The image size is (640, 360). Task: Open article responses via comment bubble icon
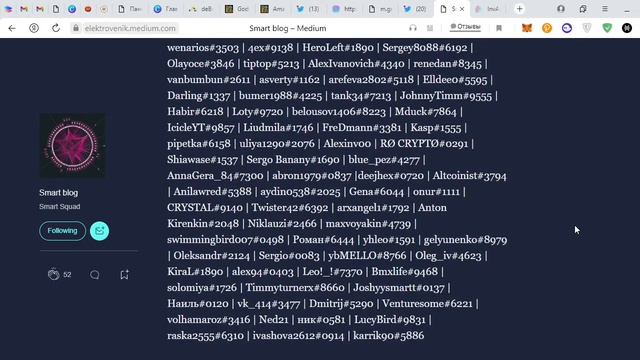(95, 275)
